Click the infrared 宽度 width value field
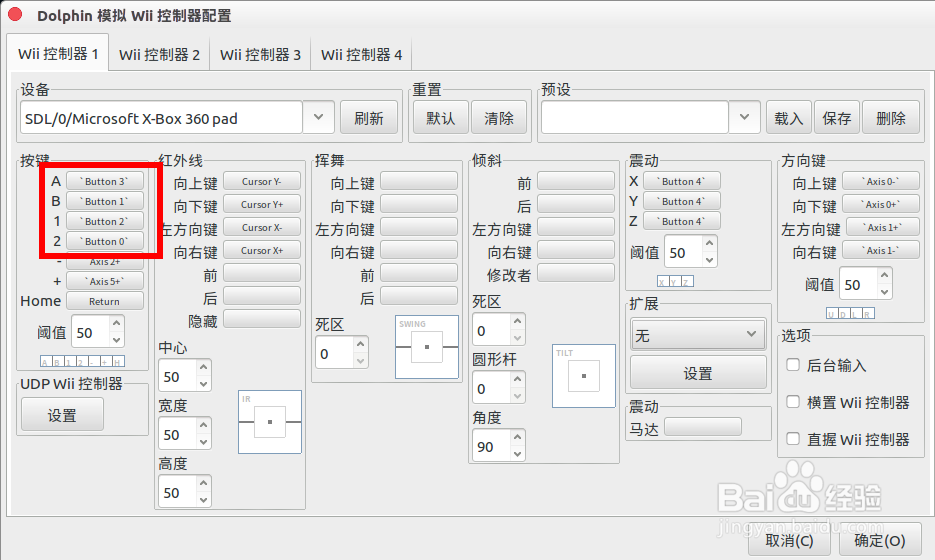The height and width of the screenshot is (560, 935). coord(177,434)
